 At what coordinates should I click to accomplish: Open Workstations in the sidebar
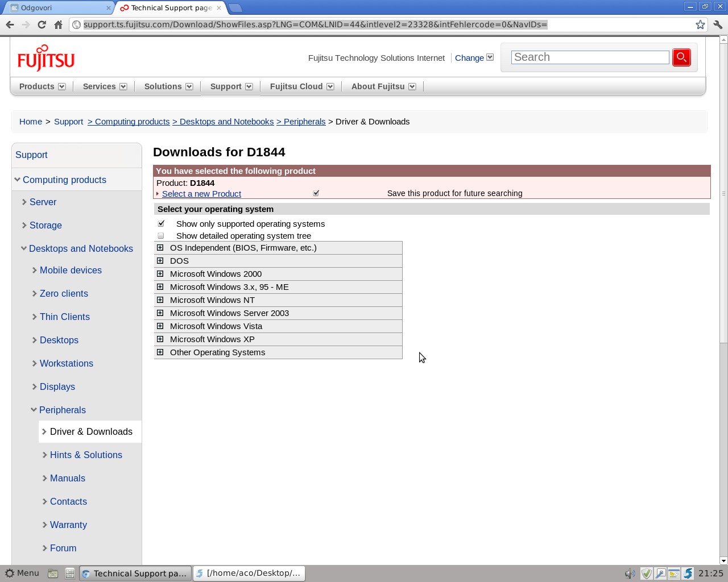pos(67,364)
